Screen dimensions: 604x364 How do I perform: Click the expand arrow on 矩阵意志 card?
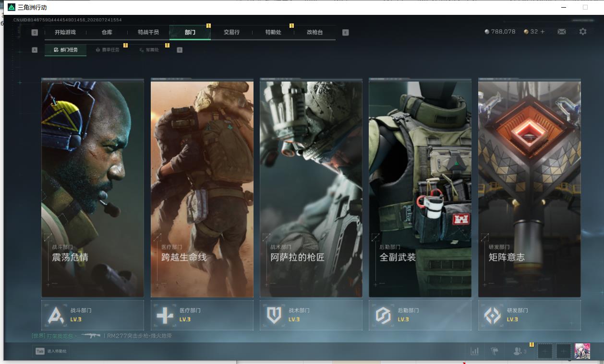pyautogui.click(x=485, y=237)
